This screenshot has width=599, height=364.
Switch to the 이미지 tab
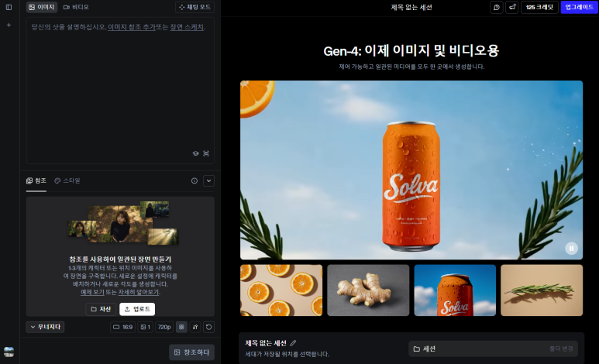42,7
